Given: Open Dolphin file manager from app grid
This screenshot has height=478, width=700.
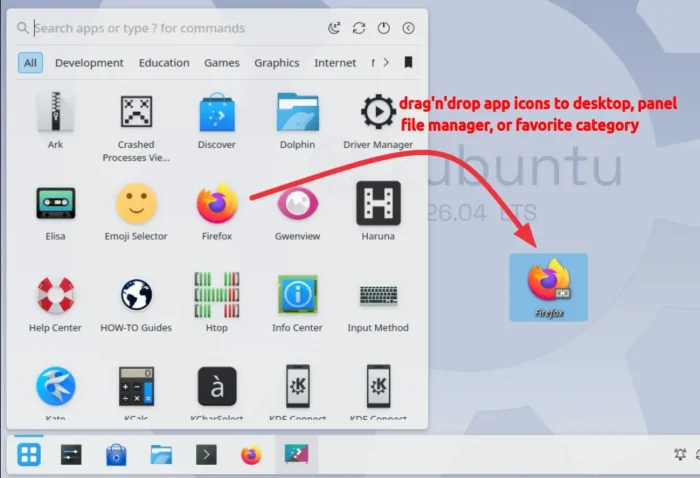Looking at the screenshot, I should pyautogui.click(x=297, y=120).
